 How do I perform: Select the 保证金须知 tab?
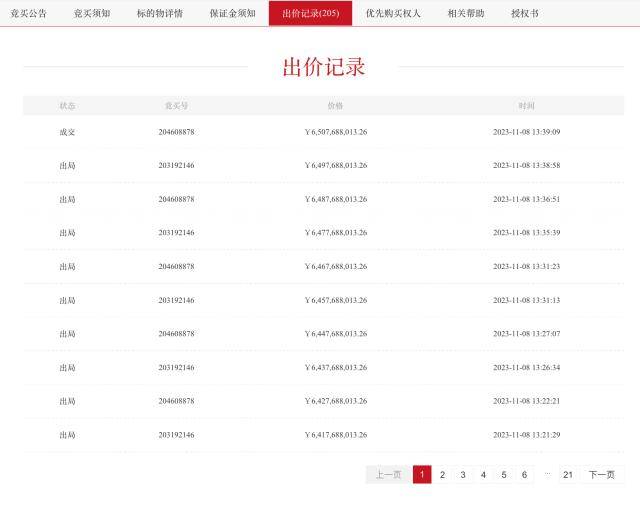coord(232,14)
